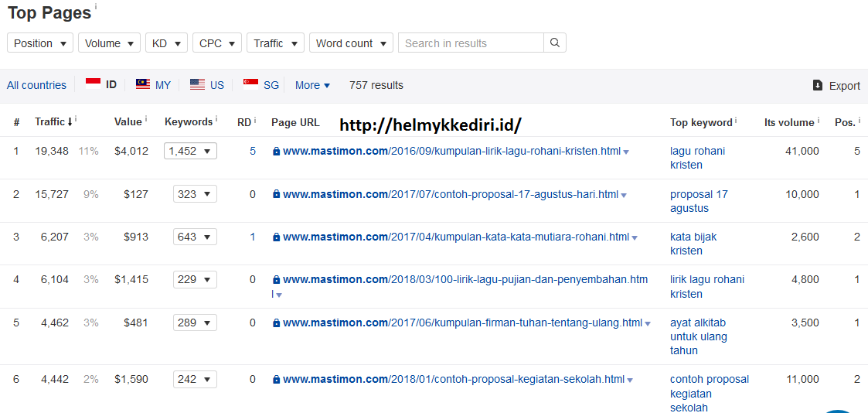
Task: Click the Malaysia flag icon
Action: coord(143,84)
